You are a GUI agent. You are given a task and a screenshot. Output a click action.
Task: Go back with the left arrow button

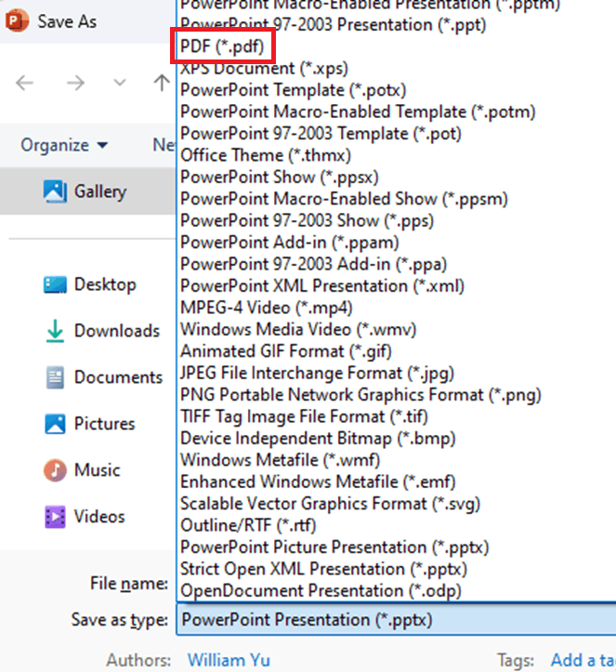[24, 83]
